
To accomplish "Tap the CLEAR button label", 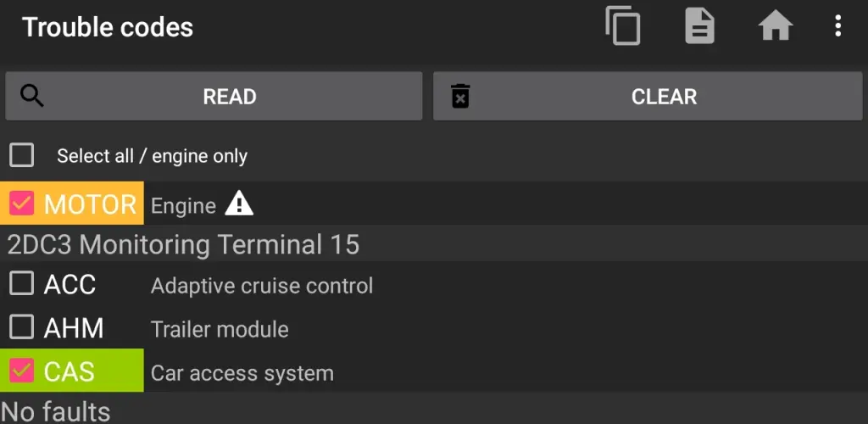I will [x=664, y=97].
